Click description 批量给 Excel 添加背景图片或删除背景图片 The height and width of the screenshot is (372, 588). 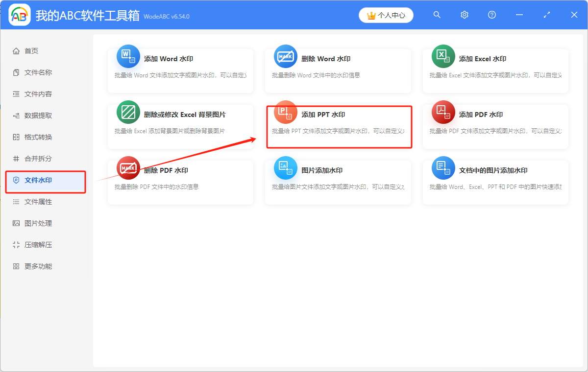point(170,131)
